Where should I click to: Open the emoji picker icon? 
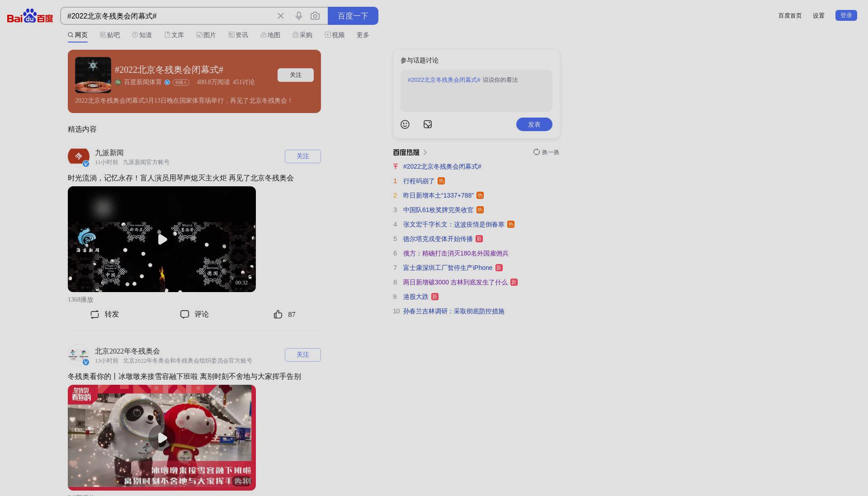(405, 124)
